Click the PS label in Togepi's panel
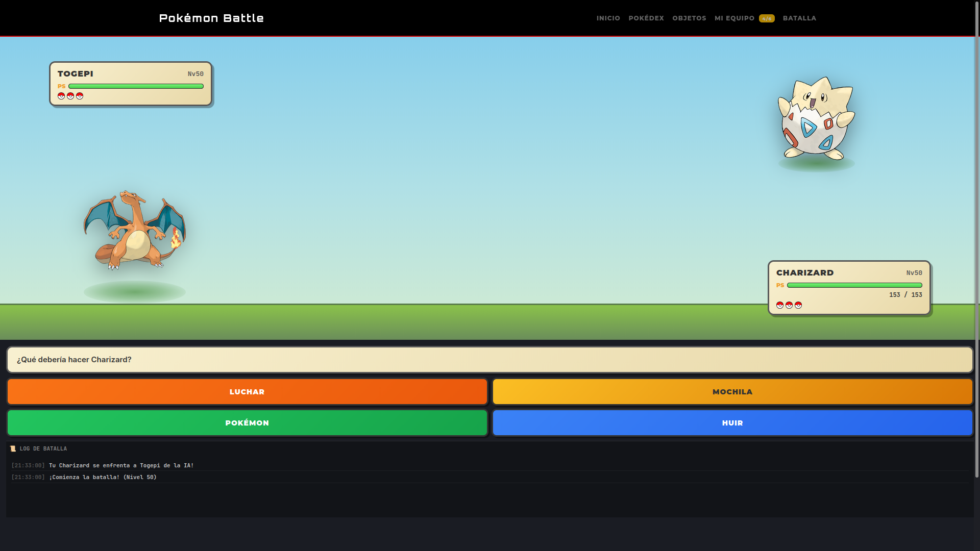Screen dimensions: 980x551 click(62, 86)
